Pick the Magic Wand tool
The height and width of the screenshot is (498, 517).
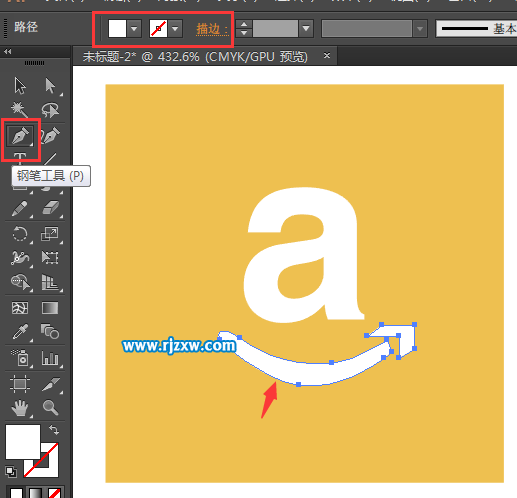19,110
